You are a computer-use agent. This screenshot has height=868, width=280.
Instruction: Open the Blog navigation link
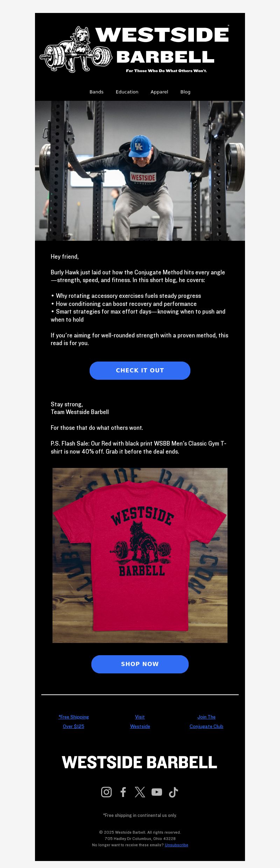coord(185,92)
